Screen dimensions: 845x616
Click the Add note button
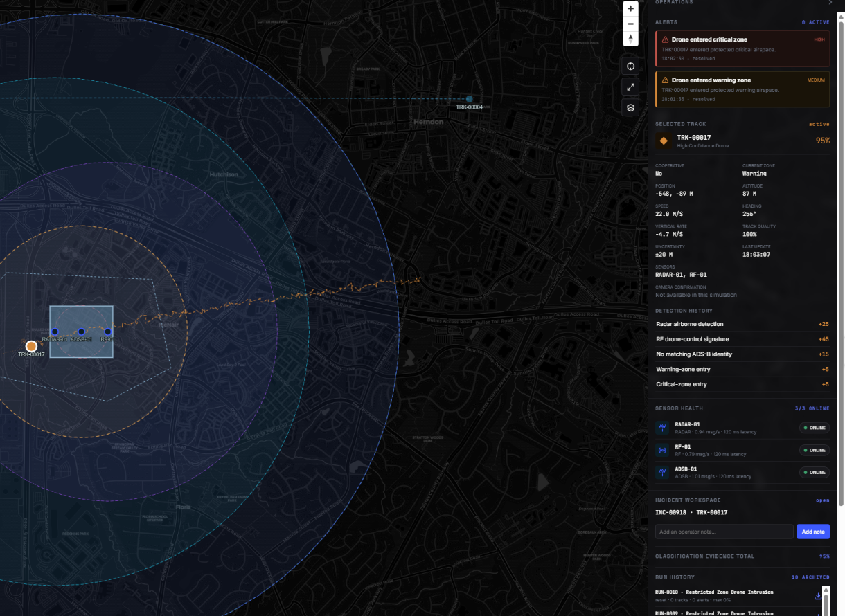(x=813, y=532)
